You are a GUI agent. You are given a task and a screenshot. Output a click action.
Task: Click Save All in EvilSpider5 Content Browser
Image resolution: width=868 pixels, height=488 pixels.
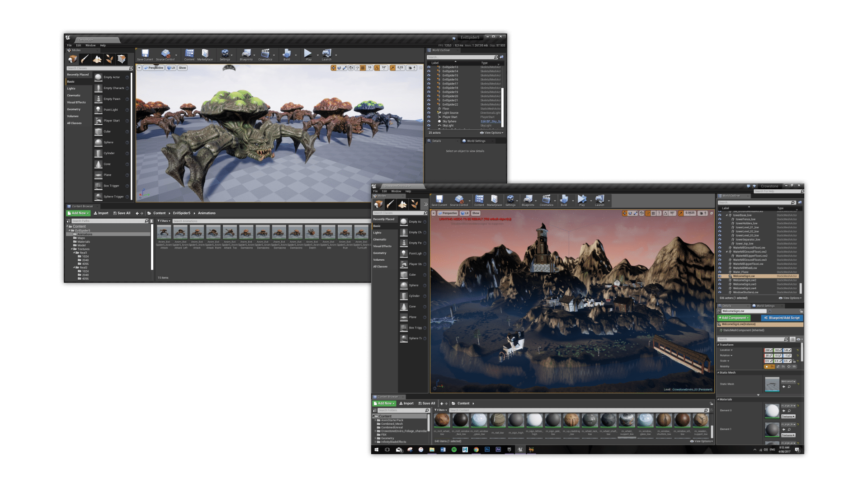click(122, 213)
